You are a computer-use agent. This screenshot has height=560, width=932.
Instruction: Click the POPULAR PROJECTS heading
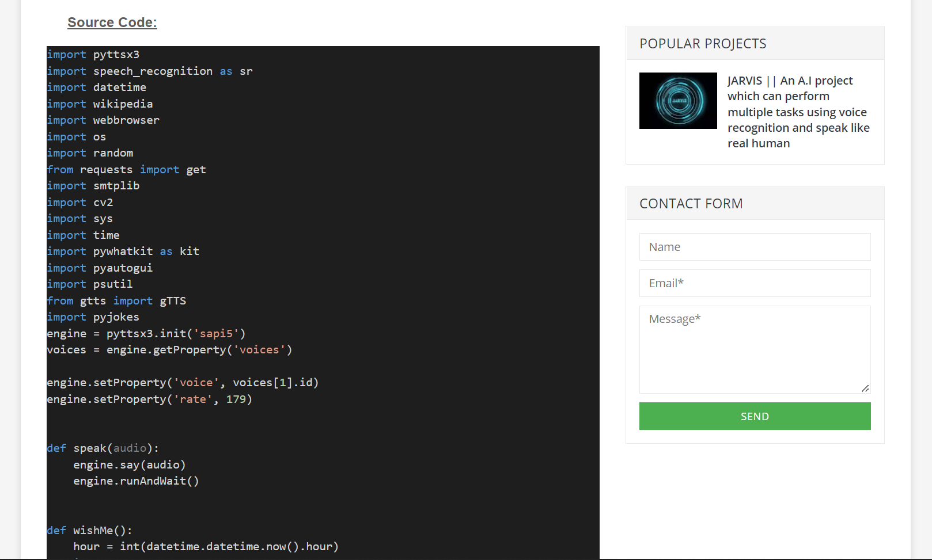click(x=703, y=44)
